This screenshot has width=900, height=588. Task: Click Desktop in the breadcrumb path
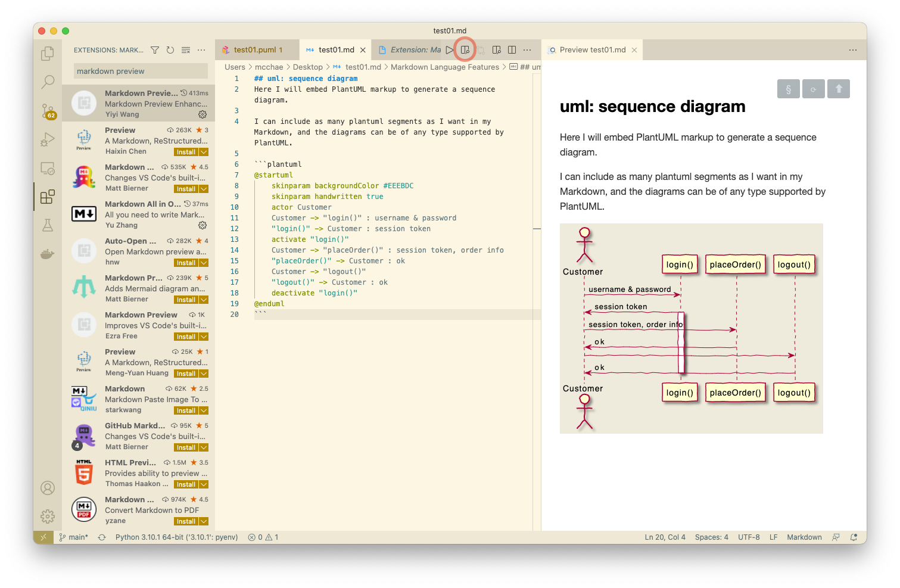[307, 67]
